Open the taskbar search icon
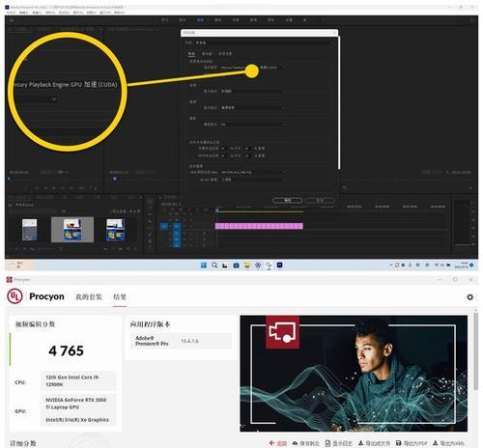The image size is (483, 448). (x=214, y=266)
